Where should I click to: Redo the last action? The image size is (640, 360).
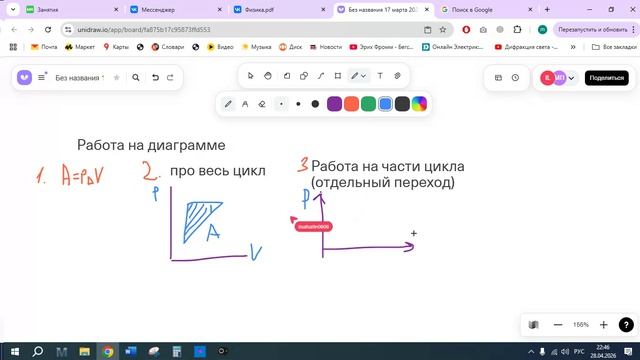point(170,78)
